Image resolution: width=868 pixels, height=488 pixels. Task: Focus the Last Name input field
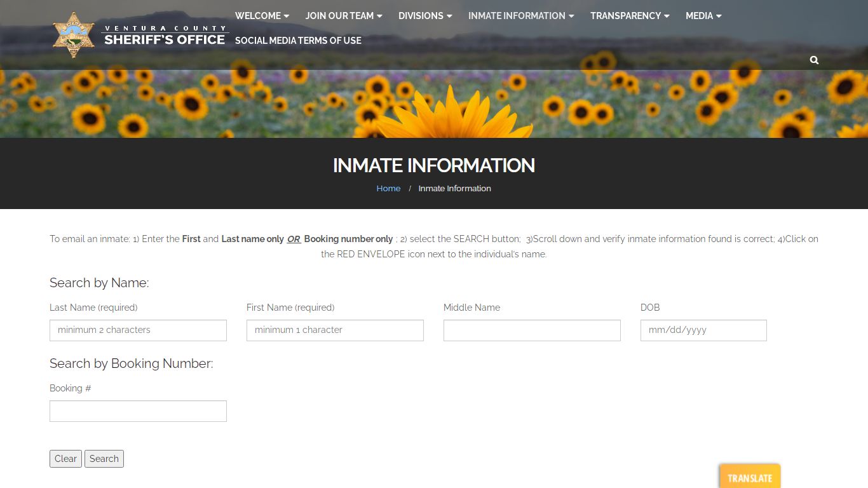[138, 330]
